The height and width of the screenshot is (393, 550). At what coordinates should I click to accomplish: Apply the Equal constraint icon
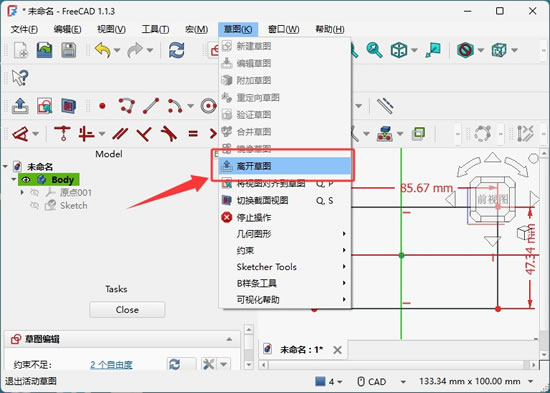click(193, 134)
